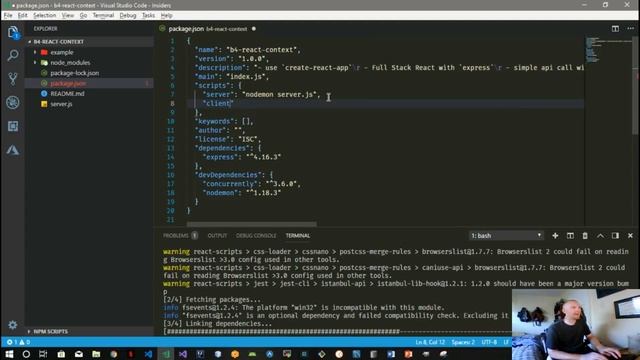Place cursor on line 8 "client" text
This screenshot has width=640, height=360.
[x=219, y=103]
